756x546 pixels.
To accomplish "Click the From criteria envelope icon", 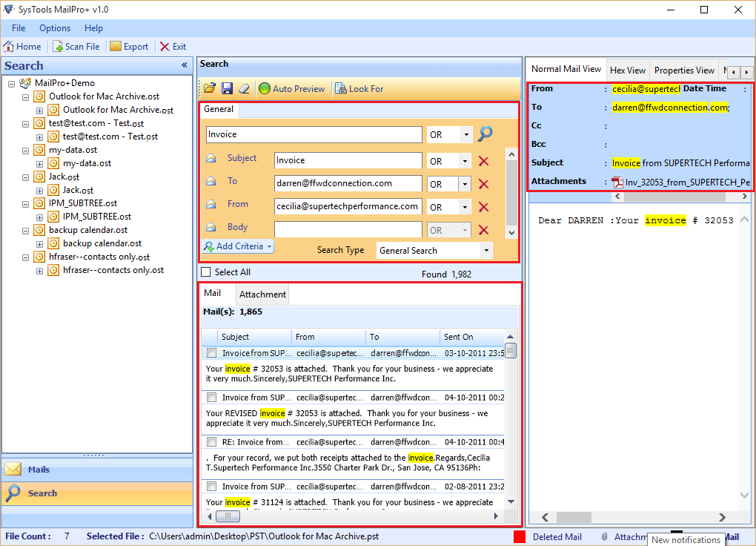I will coord(210,204).
